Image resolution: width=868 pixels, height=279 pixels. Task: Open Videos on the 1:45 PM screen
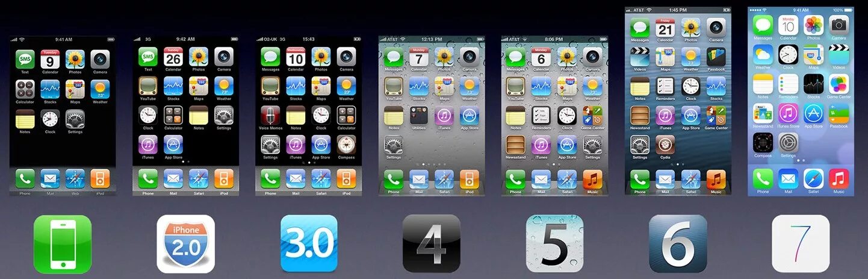pyautogui.click(x=640, y=57)
